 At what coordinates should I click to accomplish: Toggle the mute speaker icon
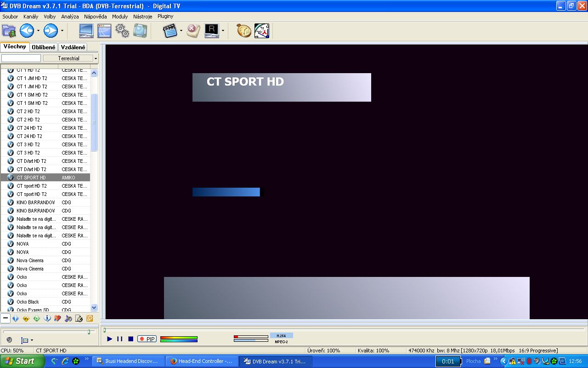[x=9, y=340]
